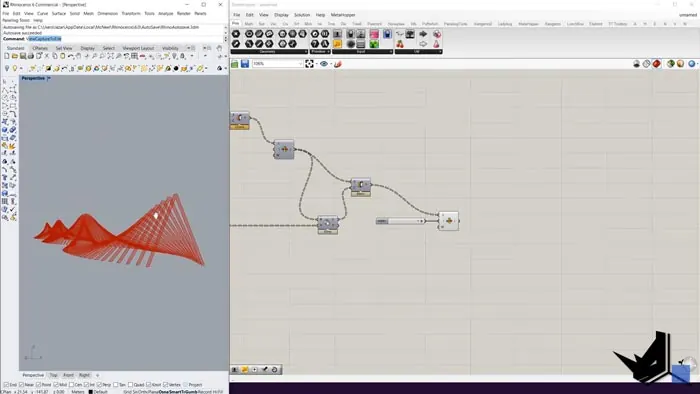
Task: Select the yellow Panel component icon in Grasshopper
Action: pyautogui.click(x=337, y=44)
